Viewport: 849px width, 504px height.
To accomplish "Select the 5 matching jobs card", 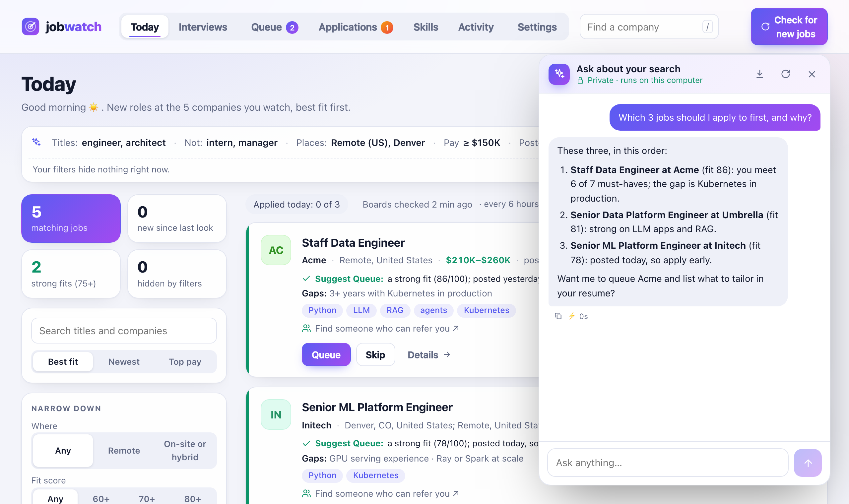I will pos(71,218).
